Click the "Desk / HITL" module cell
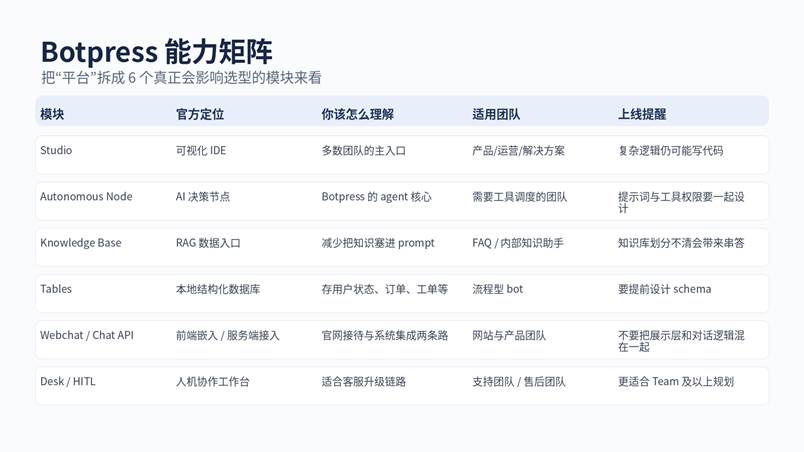The height and width of the screenshot is (452, 804). pos(68,381)
